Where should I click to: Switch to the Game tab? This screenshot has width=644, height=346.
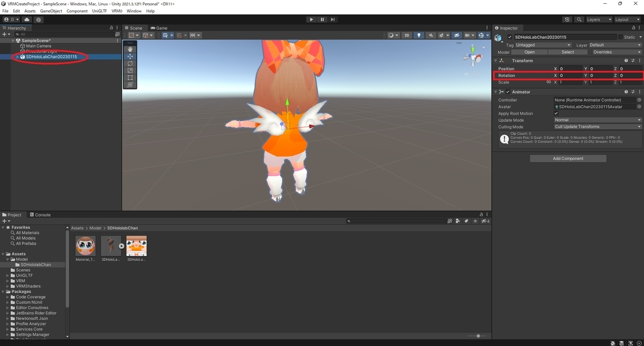click(159, 28)
